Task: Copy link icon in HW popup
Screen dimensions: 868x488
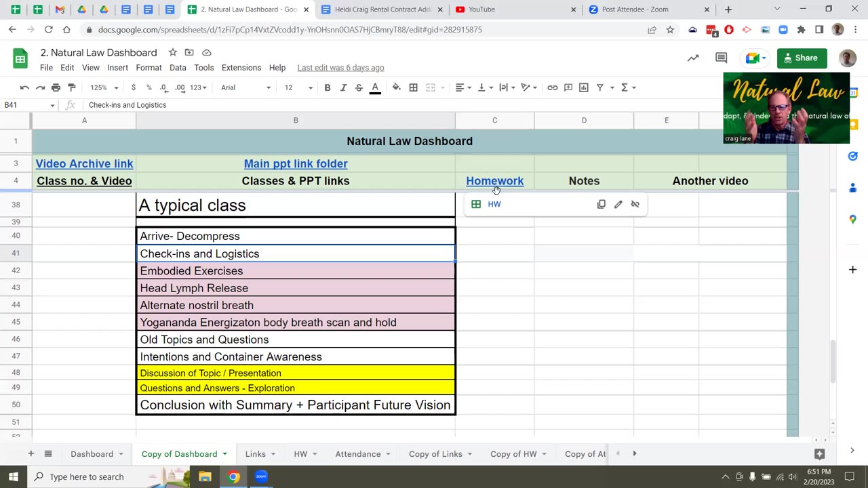Action: pyautogui.click(x=601, y=204)
